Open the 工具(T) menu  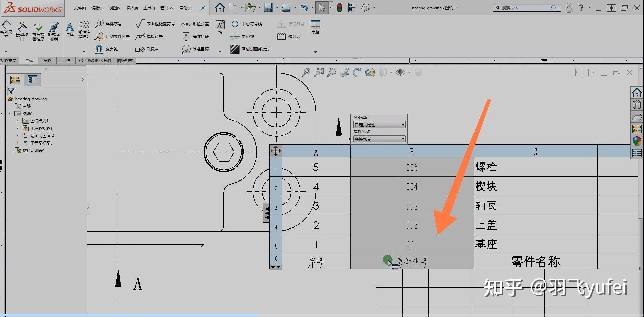pyautogui.click(x=149, y=8)
